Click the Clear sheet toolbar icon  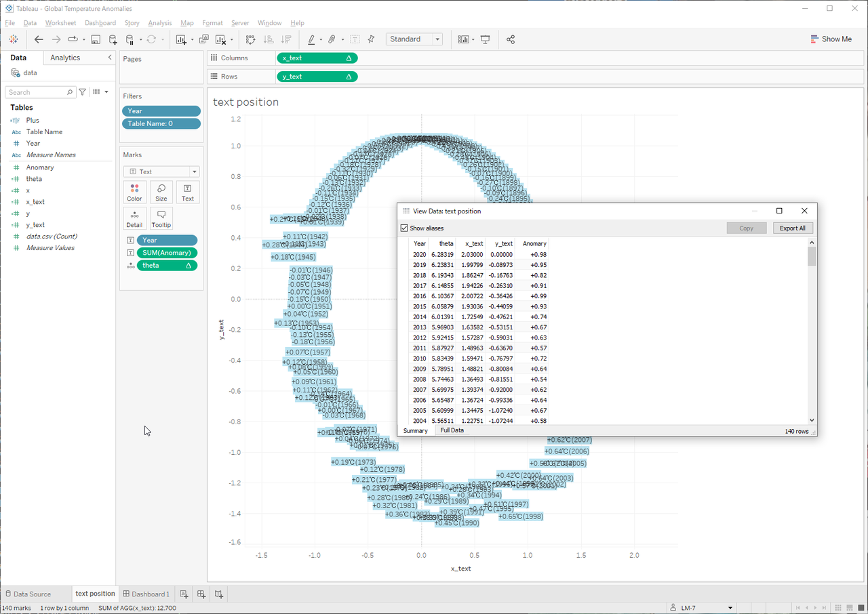point(220,39)
